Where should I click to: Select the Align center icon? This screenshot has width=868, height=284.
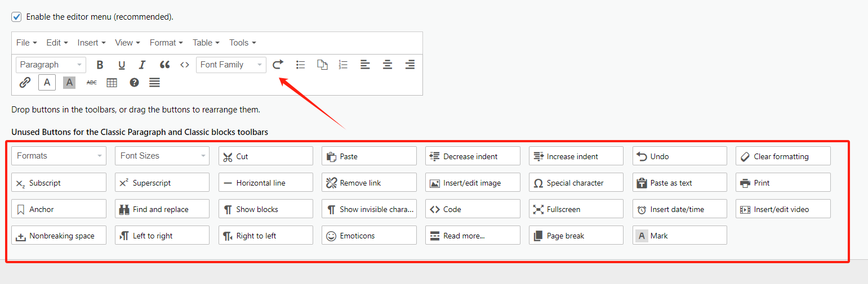click(x=388, y=65)
